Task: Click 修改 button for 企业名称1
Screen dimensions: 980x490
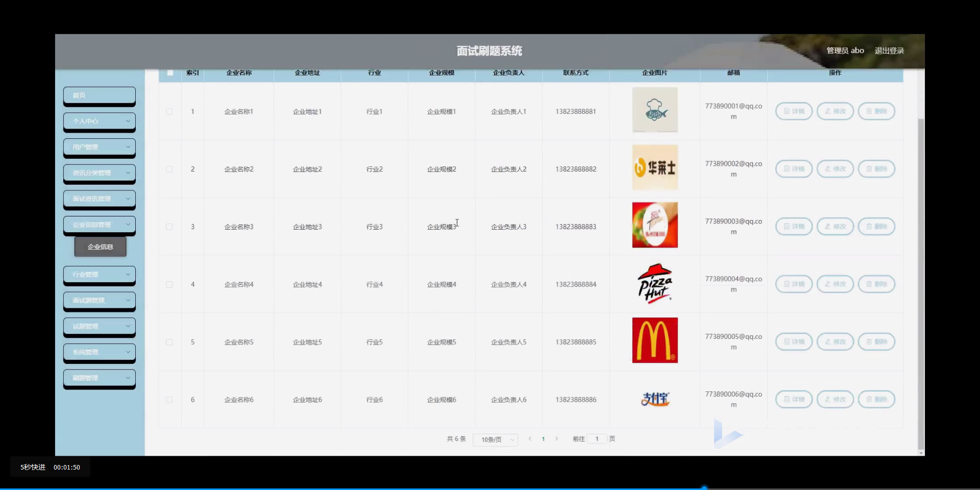Action: coord(835,111)
